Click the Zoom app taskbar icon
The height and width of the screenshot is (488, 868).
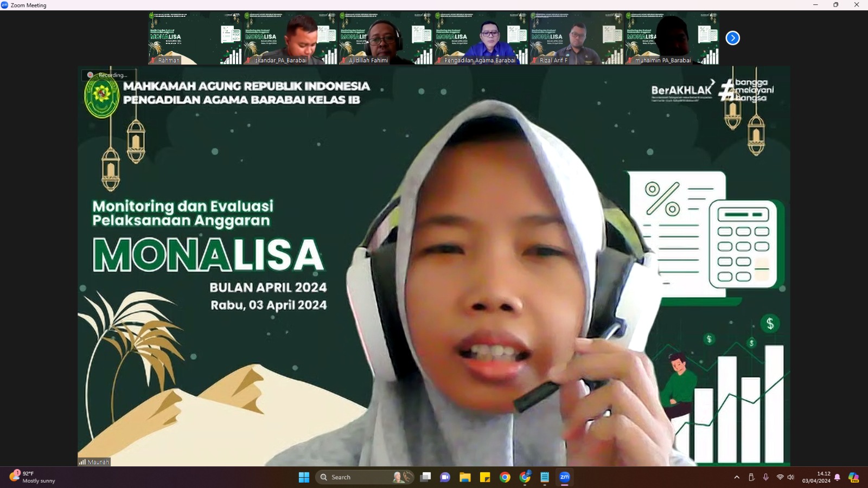pos(565,477)
